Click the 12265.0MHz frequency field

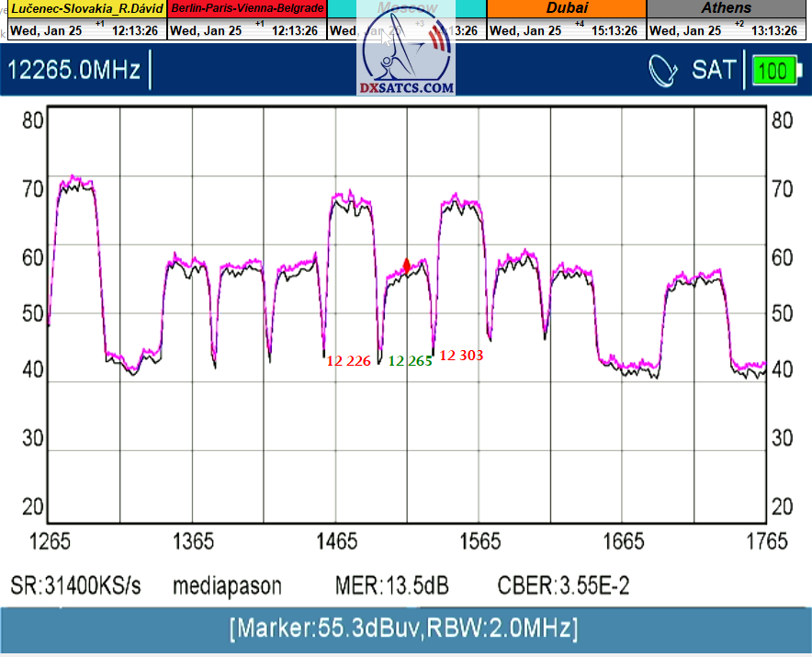click(75, 70)
